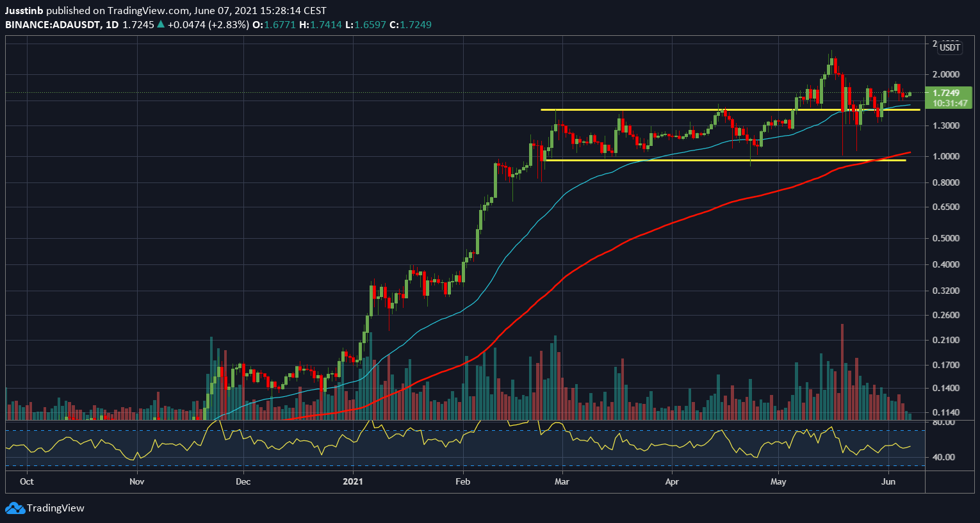The height and width of the screenshot is (523, 980).
Task: Click the Mar label on time axis
Action: [x=562, y=481]
